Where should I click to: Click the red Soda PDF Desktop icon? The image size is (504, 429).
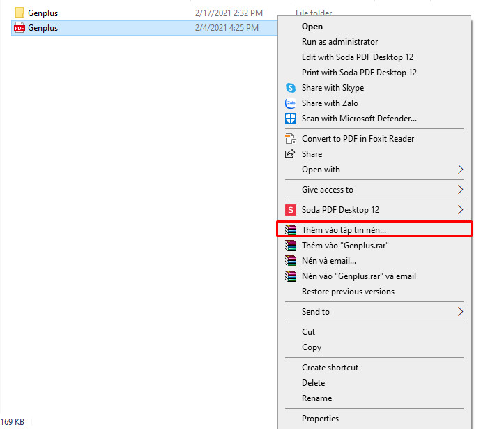(291, 210)
